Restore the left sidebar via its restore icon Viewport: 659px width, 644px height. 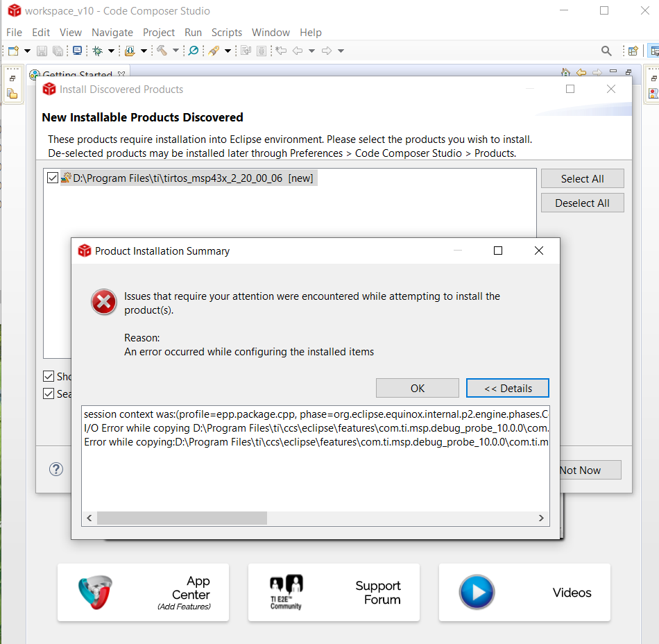point(12,78)
